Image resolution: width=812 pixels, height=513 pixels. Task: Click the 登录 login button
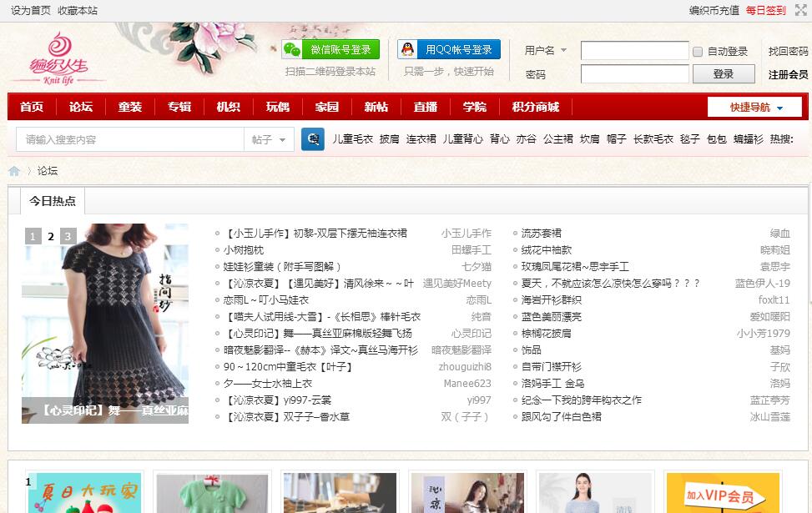click(724, 74)
